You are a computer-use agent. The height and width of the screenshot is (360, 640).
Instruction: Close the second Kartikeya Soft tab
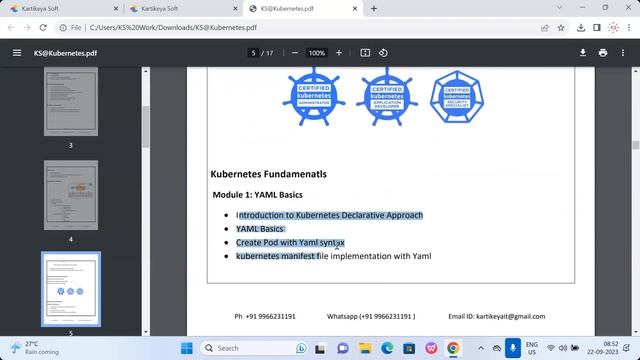pos(235,9)
